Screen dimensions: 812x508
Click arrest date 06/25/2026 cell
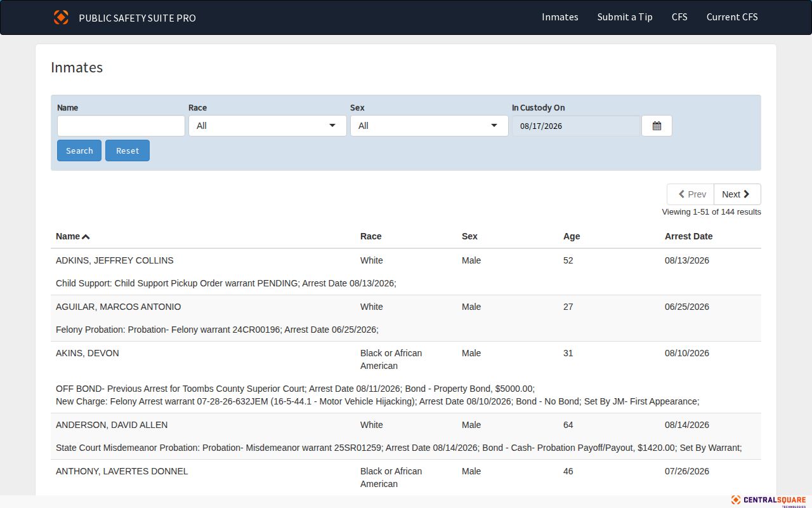pyautogui.click(x=687, y=307)
